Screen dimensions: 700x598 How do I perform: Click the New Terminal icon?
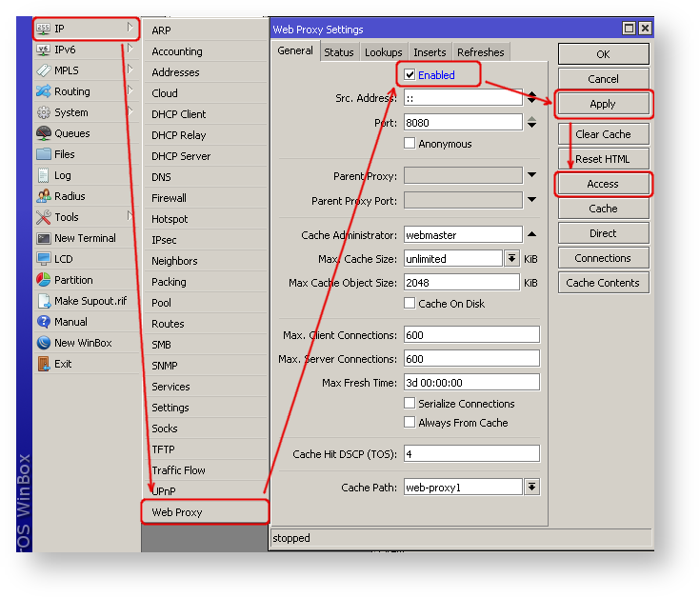[44, 238]
